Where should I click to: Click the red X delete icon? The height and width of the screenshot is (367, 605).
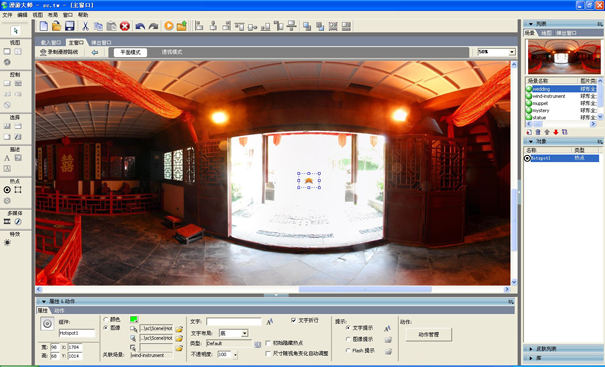(x=125, y=26)
